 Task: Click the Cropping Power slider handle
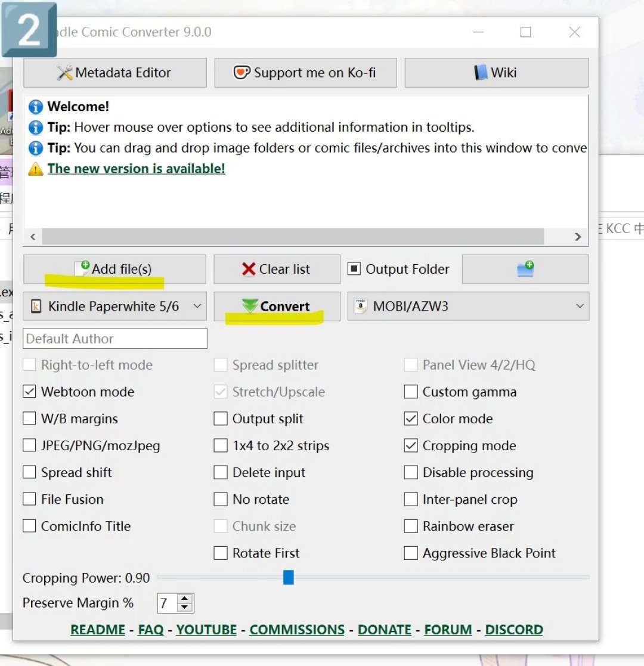tap(289, 577)
